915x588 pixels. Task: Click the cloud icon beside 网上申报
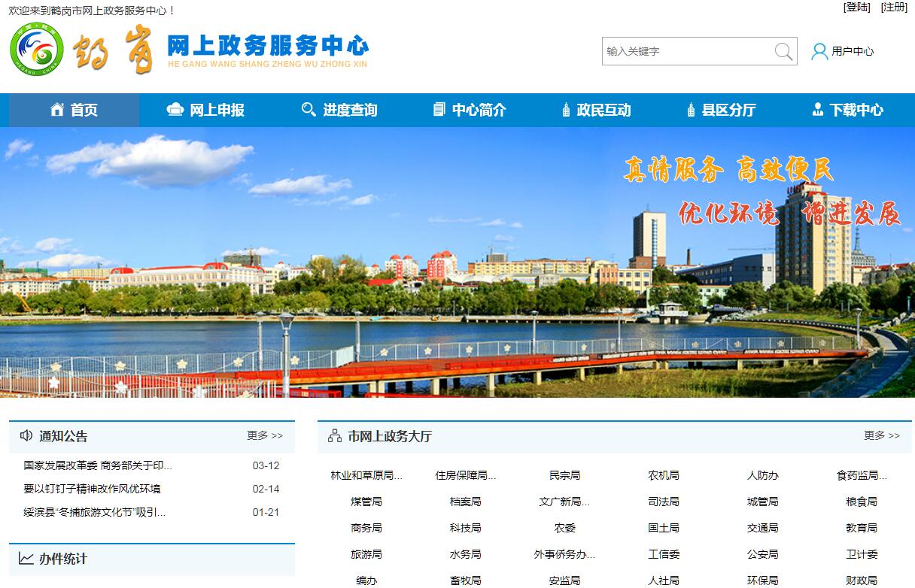[175, 110]
